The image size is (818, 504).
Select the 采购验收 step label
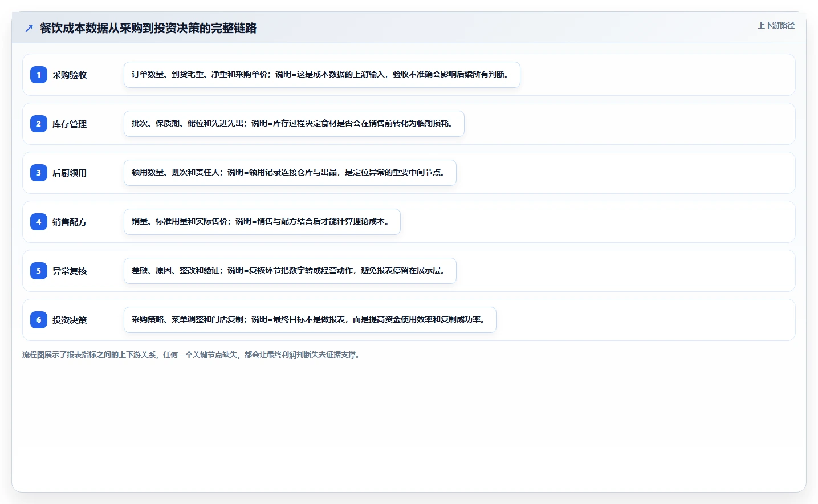point(70,75)
